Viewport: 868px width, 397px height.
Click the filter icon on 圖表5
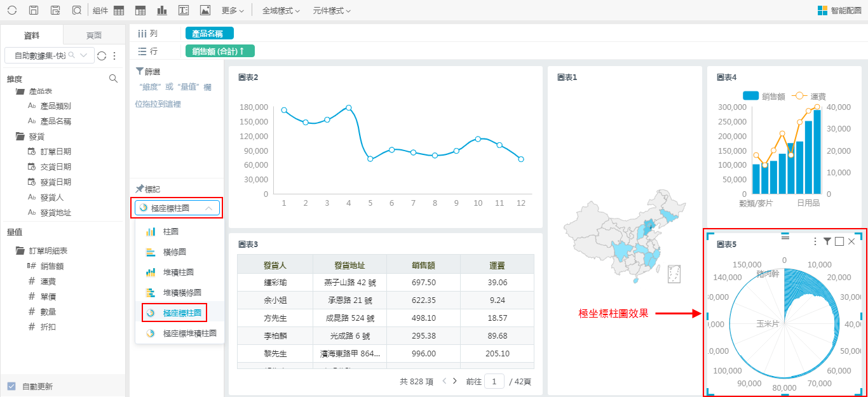(x=827, y=241)
